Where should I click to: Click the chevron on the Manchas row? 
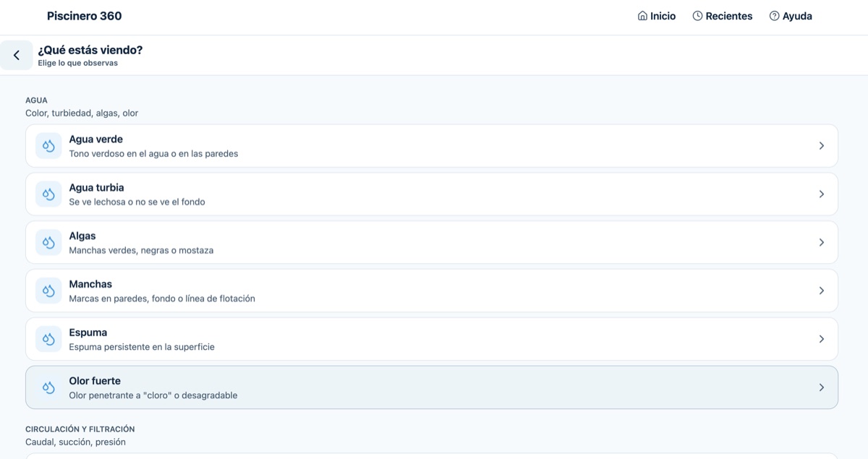(821, 291)
